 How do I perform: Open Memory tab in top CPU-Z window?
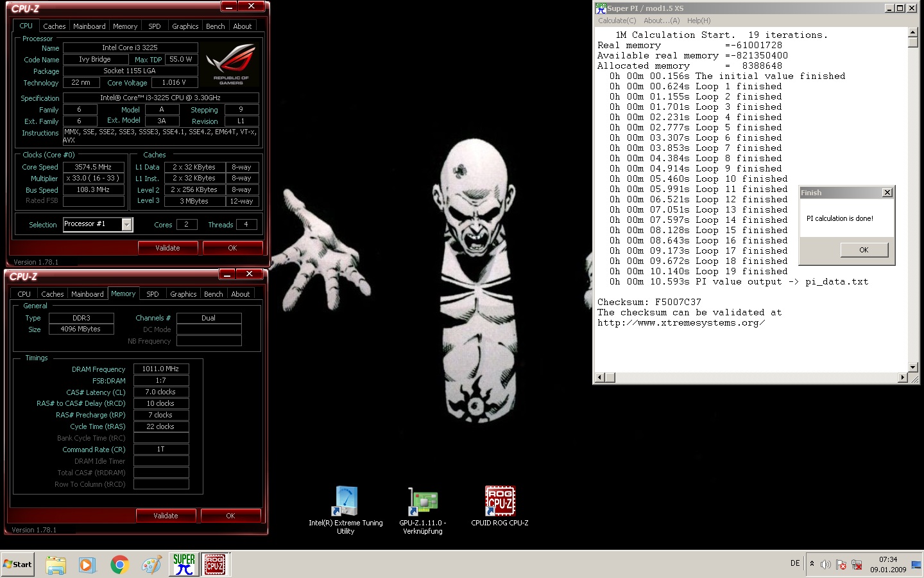[x=125, y=26]
